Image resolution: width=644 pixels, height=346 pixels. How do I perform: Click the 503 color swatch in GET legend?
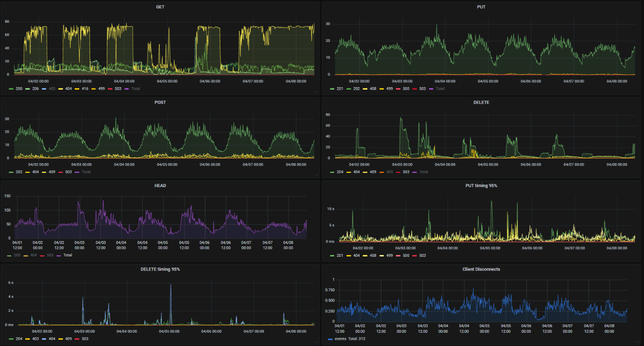coord(110,89)
